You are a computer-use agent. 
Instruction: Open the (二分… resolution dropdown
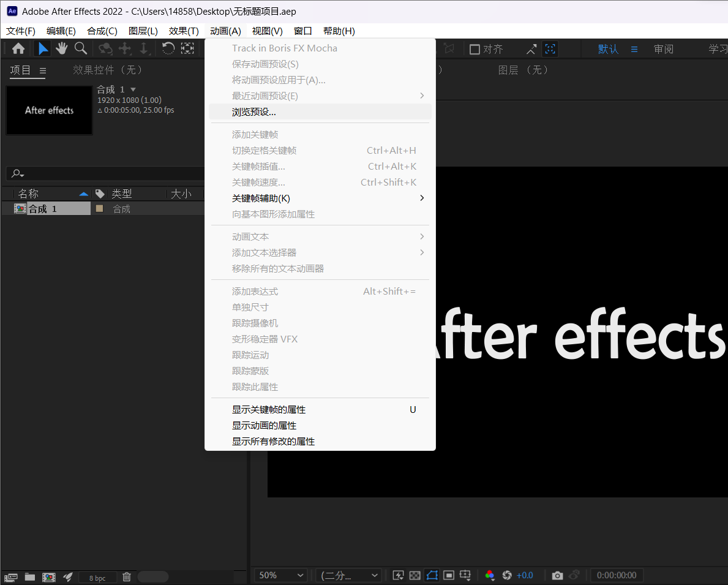pyautogui.click(x=348, y=575)
